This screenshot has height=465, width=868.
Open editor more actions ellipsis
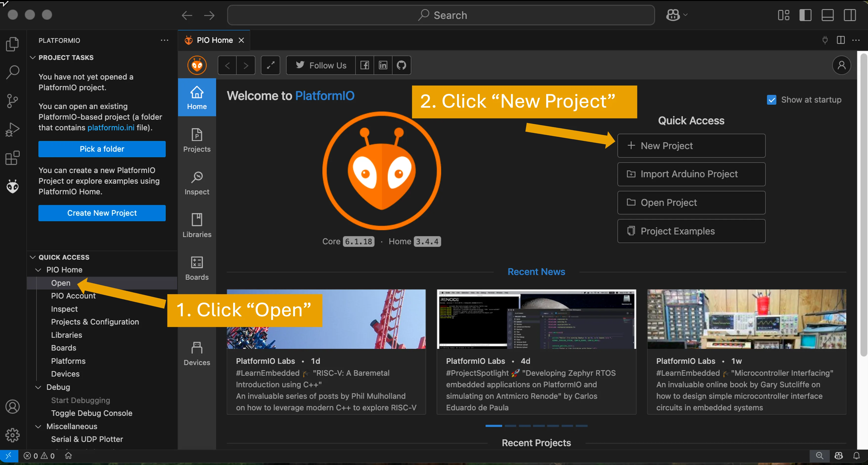[x=856, y=40]
